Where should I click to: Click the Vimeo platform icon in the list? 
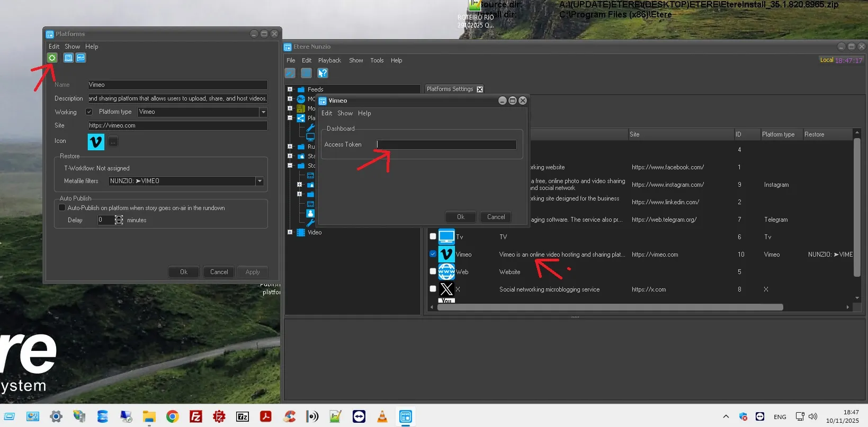446,255
